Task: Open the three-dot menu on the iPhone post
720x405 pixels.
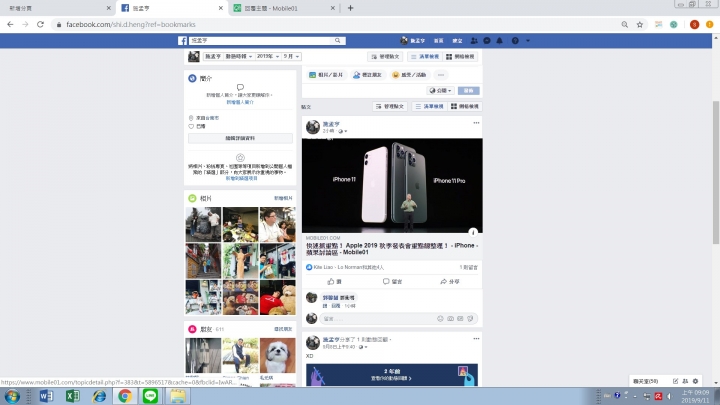Action: tap(476, 123)
